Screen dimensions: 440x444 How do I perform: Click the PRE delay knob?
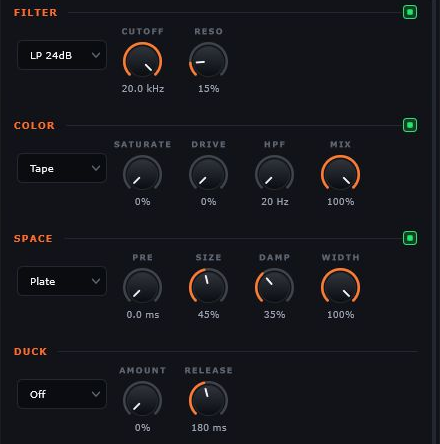tap(142, 287)
